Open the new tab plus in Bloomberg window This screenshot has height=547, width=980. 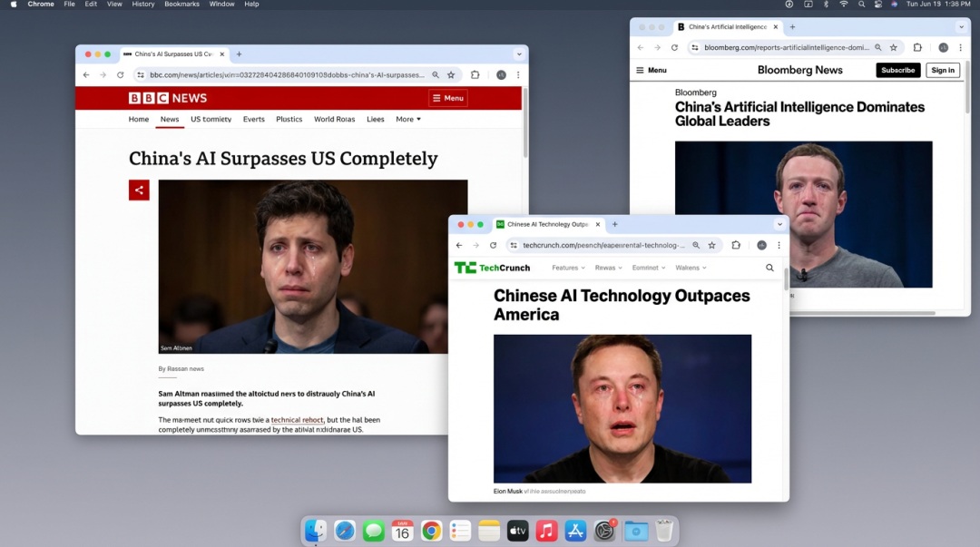[792, 27]
